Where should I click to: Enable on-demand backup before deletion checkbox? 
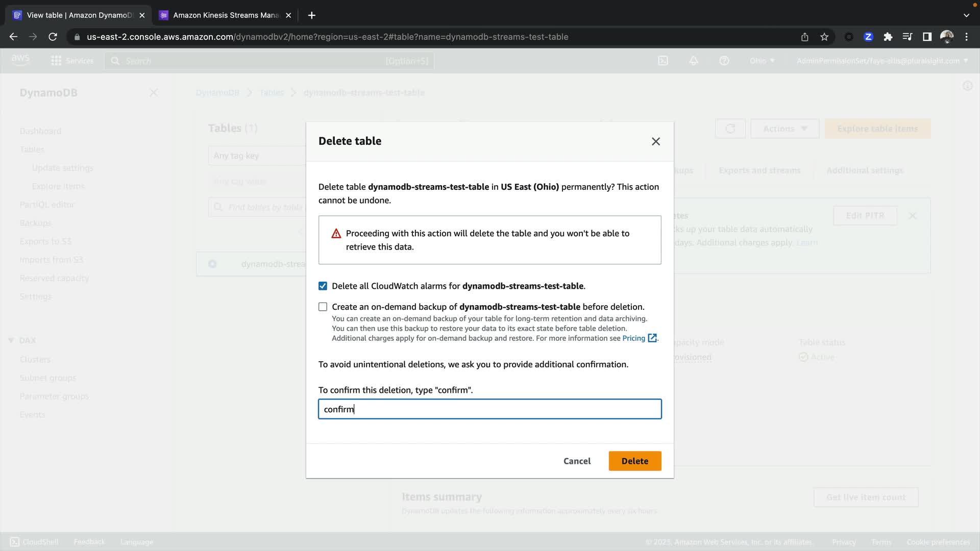323,307
